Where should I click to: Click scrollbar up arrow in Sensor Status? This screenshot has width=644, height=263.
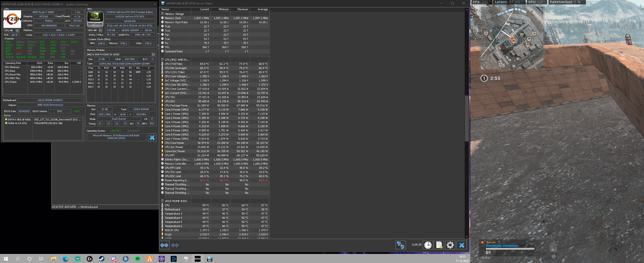click(x=466, y=10)
